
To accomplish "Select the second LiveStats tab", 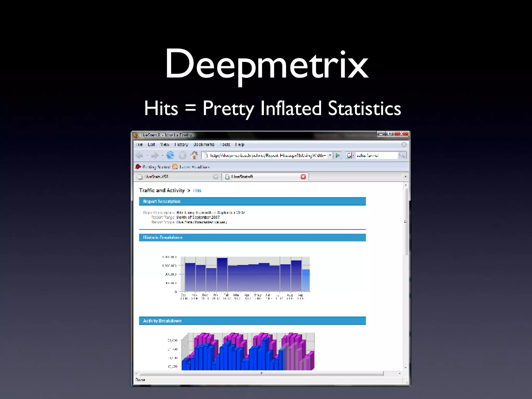I will tap(265, 177).
